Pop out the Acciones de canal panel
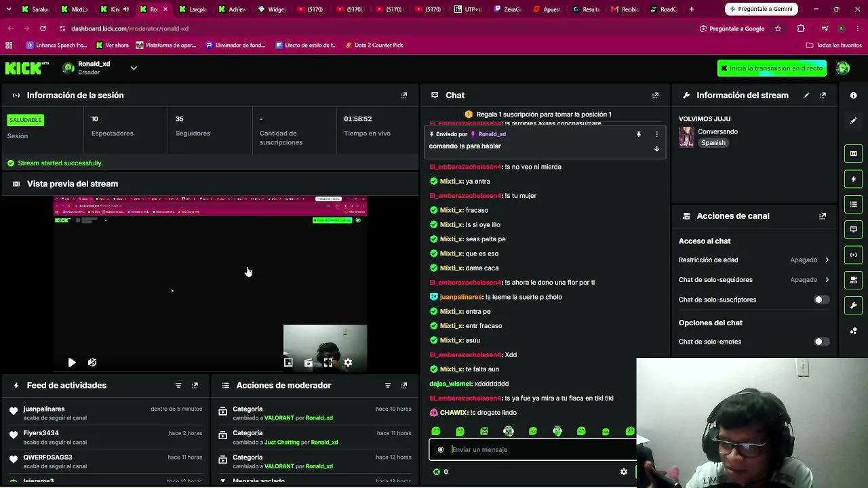This screenshot has height=488, width=868. coord(823,216)
